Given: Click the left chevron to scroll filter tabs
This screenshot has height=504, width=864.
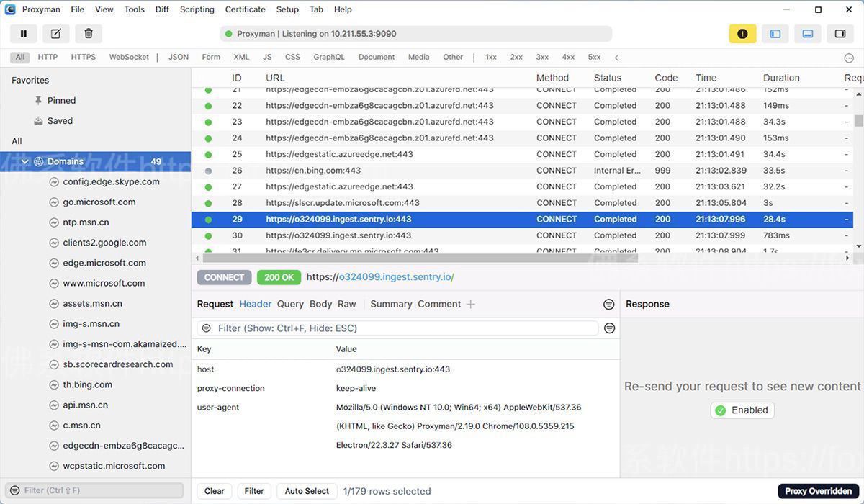Looking at the screenshot, I should 616,57.
